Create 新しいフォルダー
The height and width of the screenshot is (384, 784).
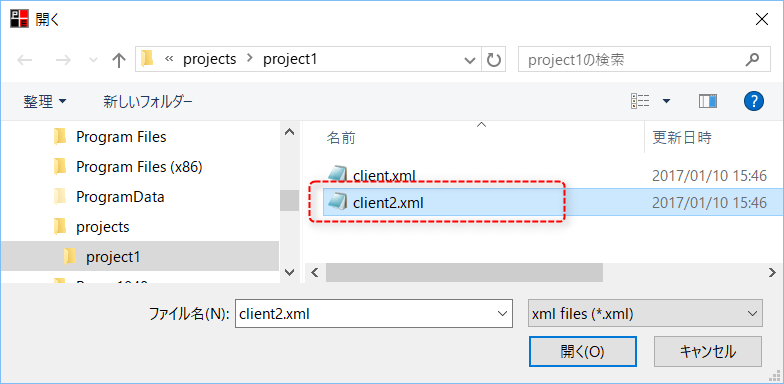tap(148, 102)
